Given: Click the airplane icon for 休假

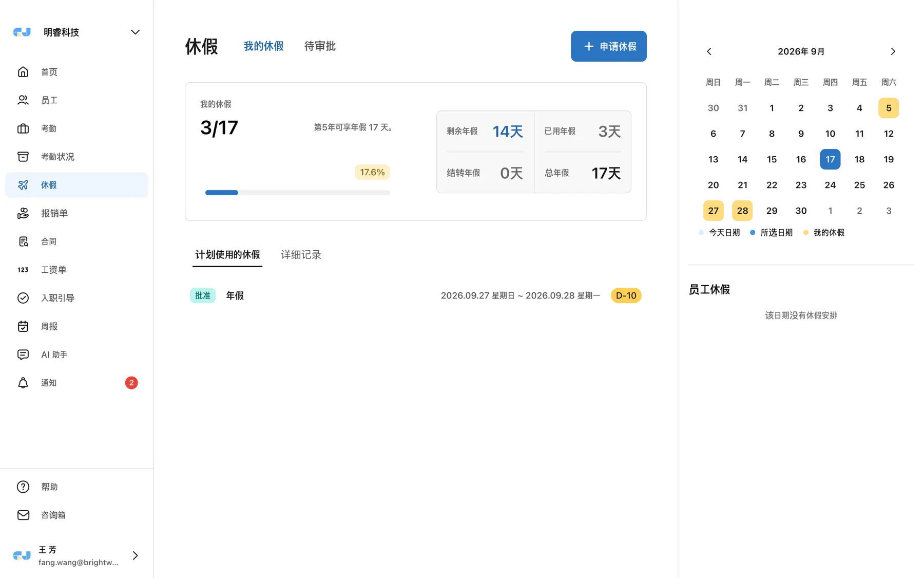Looking at the screenshot, I should click(23, 185).
